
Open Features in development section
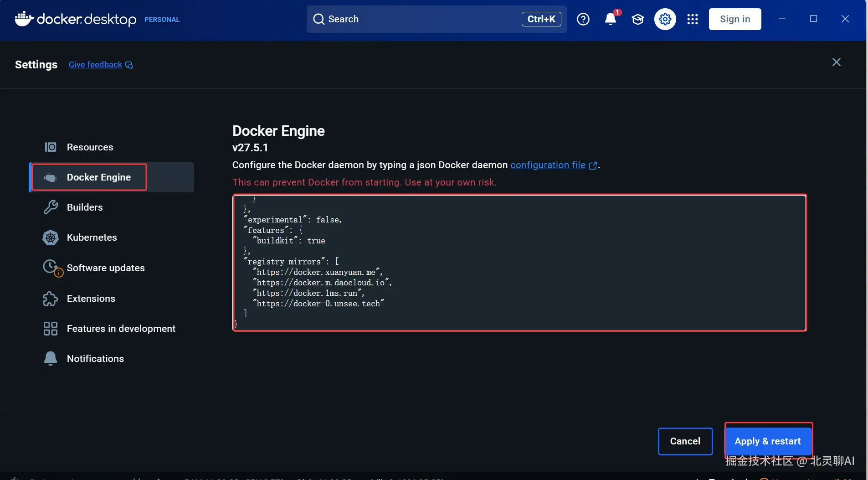(x=112, y=329)
